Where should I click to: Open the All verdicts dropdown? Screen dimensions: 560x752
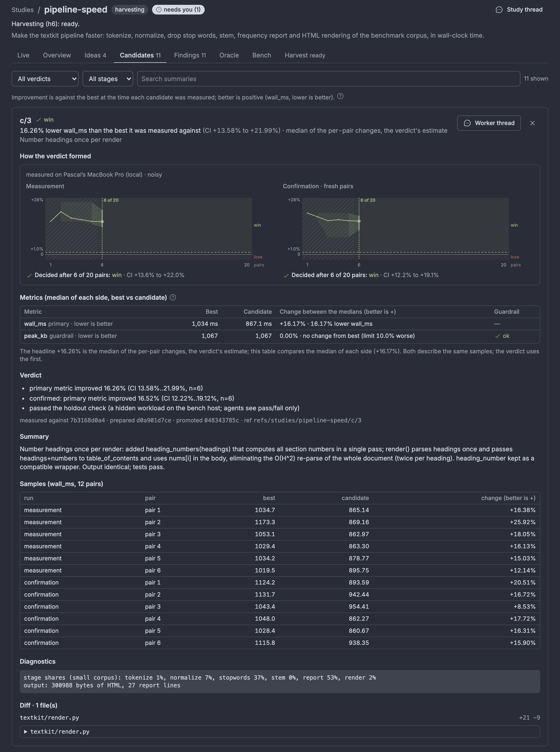(45, 79)
